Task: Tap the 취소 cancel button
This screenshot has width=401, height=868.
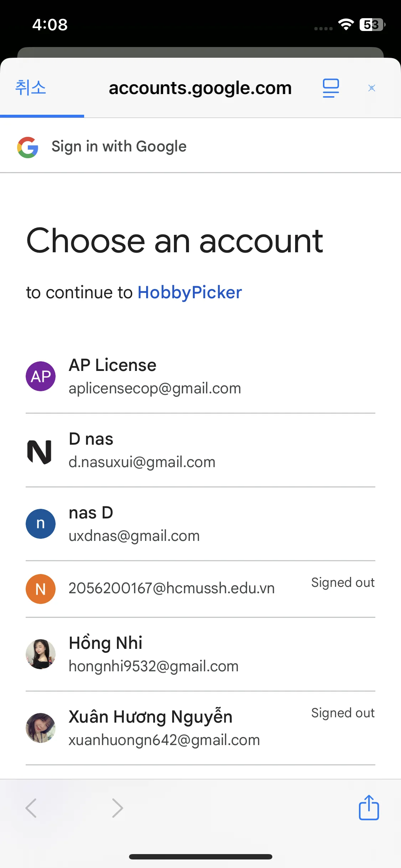Action: [x=31, y=88]
